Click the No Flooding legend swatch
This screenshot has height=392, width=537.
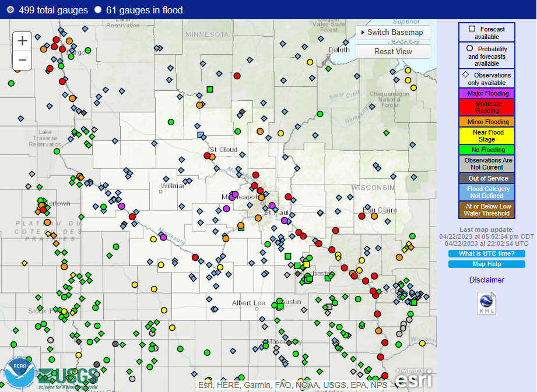(487, 150)
